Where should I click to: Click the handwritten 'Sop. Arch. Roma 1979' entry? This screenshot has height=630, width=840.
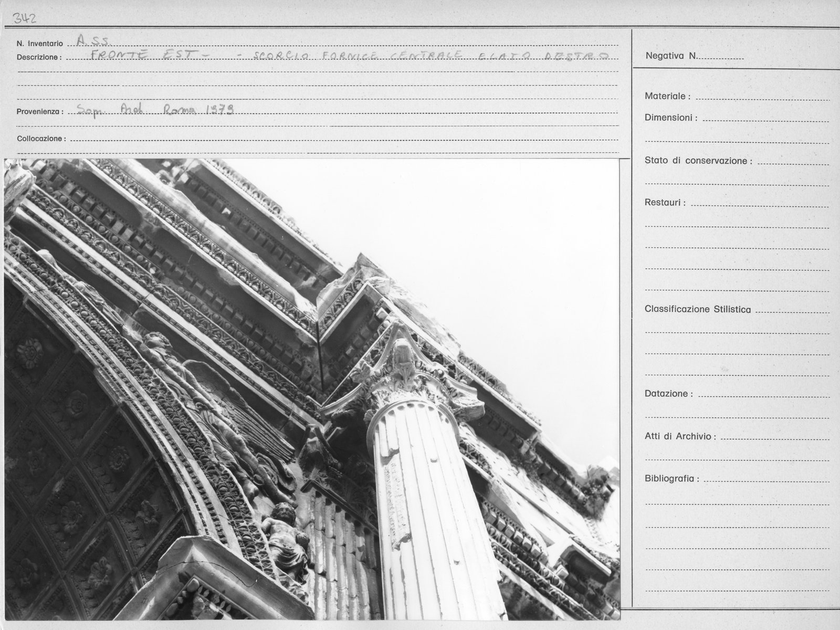[x=155, y=109]
